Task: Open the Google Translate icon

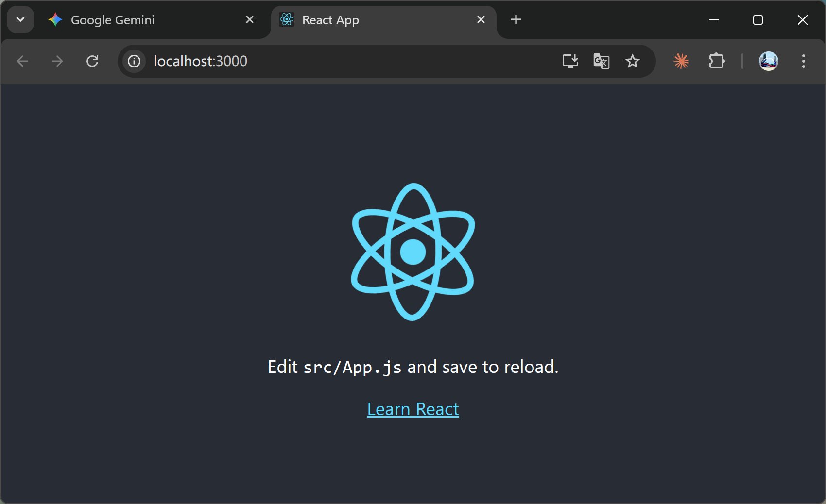Action: click(601, 61)
